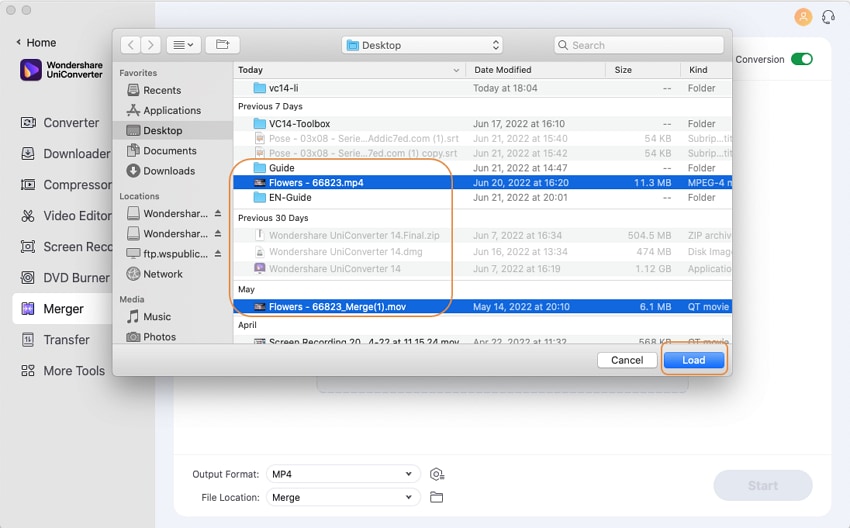Screen dimensions: 850x528
Task: Go forward in file dialog history
Action: tap(151, 45)
